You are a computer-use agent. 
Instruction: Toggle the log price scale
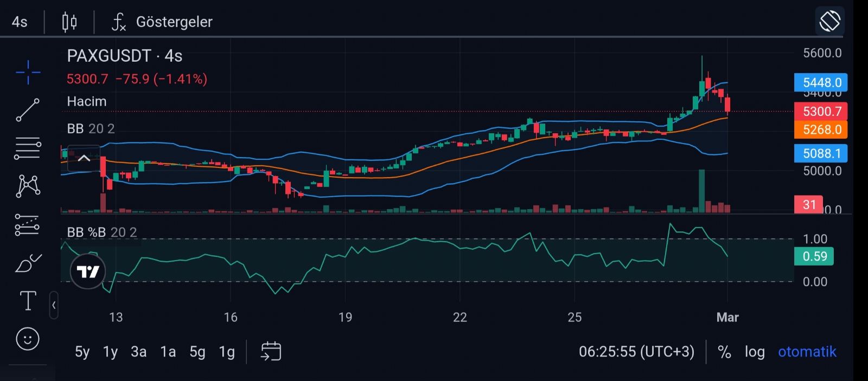coord(754,352)
